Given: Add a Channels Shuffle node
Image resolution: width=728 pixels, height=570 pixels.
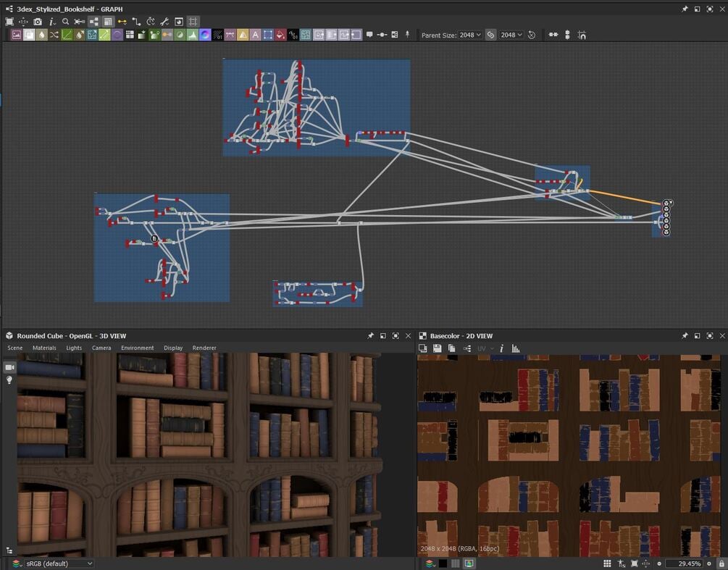Looking at the screenshot, I should (x=54, y=35).
